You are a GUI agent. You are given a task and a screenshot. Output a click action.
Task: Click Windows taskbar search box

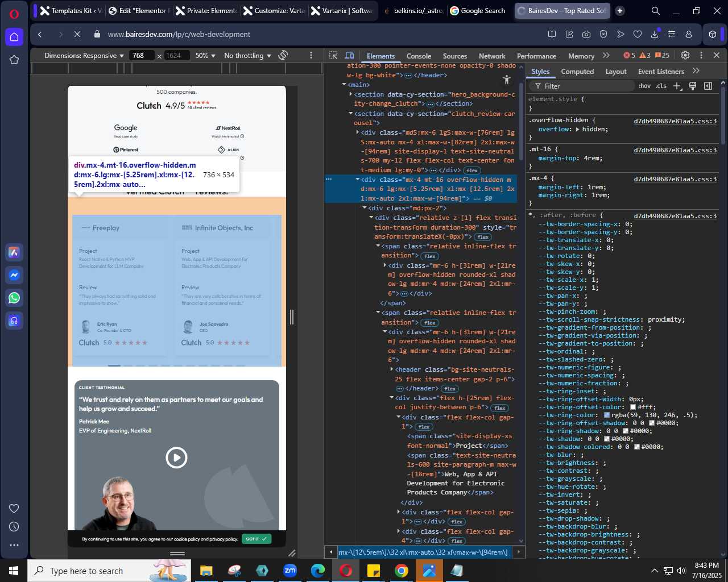[x=108, y=571]
